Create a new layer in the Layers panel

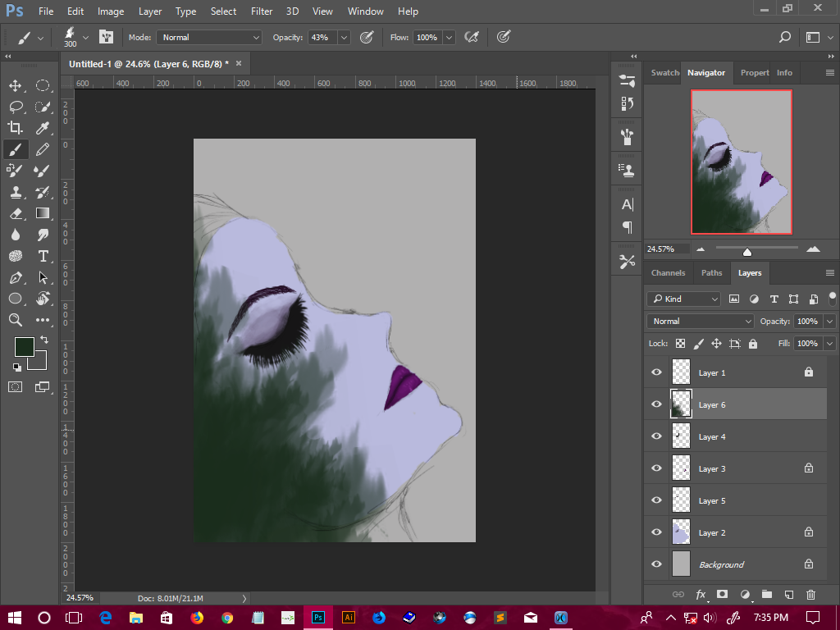click(x=787, y=594)
